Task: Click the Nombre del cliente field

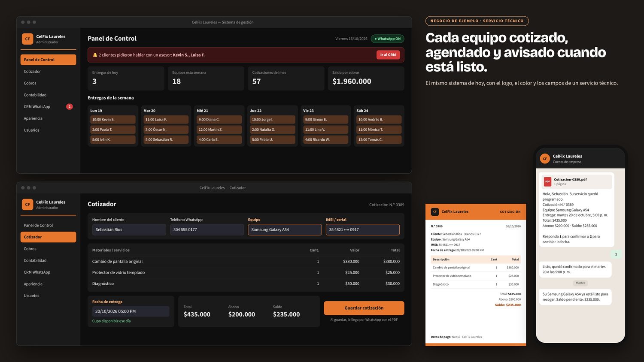Action: click(x=129, y=230)
